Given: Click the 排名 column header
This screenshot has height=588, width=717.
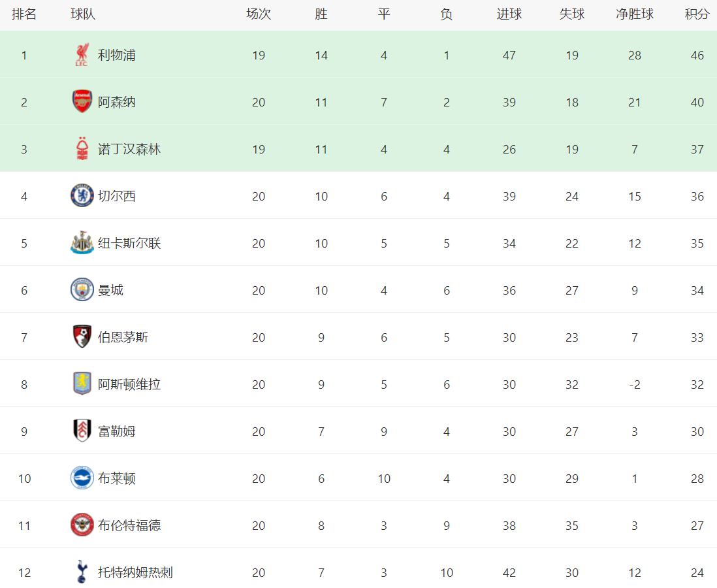Looking at the screenshot, I should (x=24, y=14).
